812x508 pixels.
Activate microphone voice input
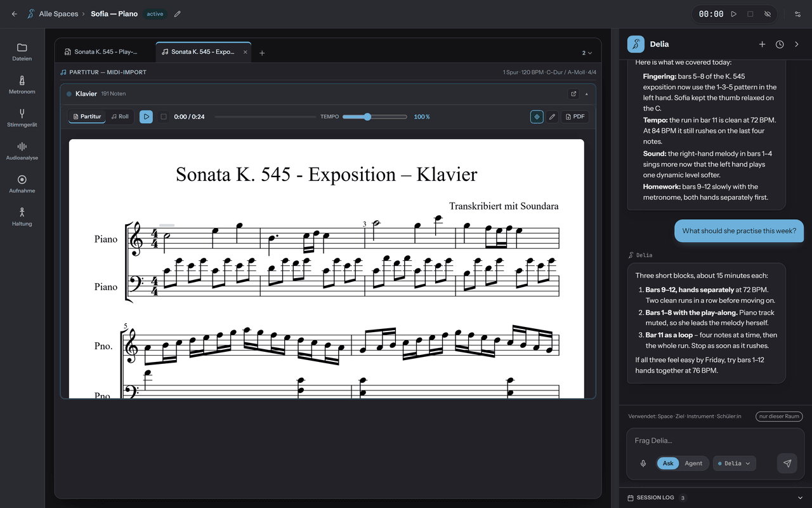point(643,464)
